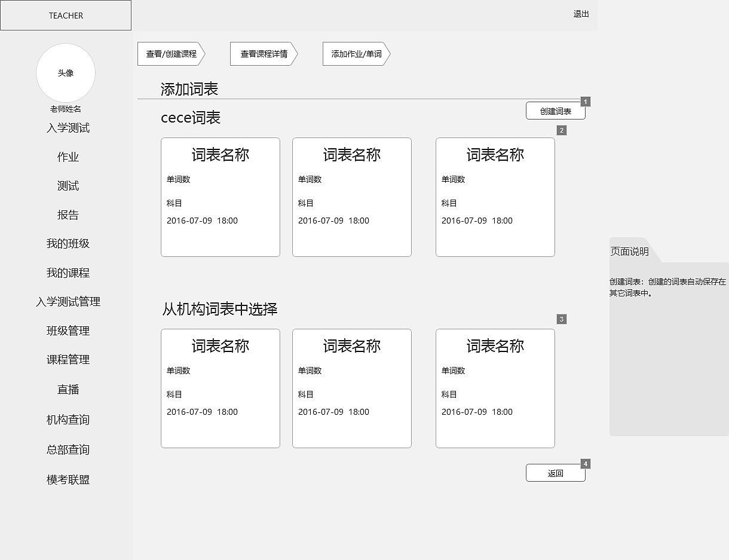Viewport: 729px width, 560px height.
Task: Click the 创建词表 button
Action: tap(556, 111)
